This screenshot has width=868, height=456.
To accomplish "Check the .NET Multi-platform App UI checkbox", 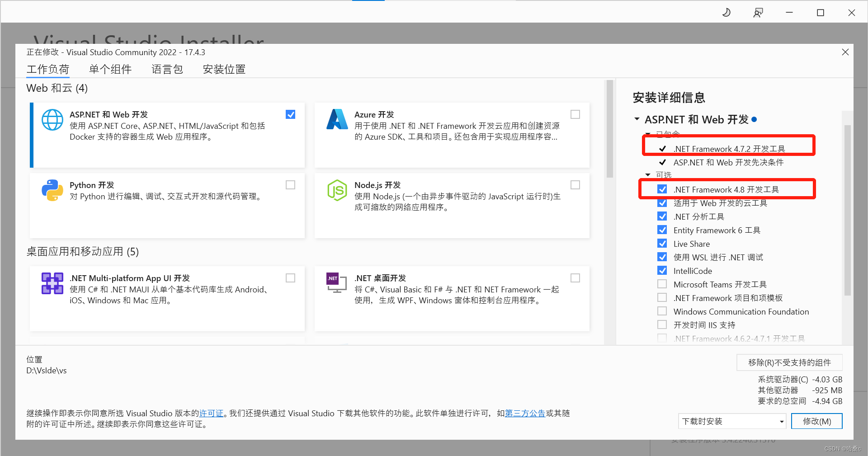I will [x=291, y=278].
